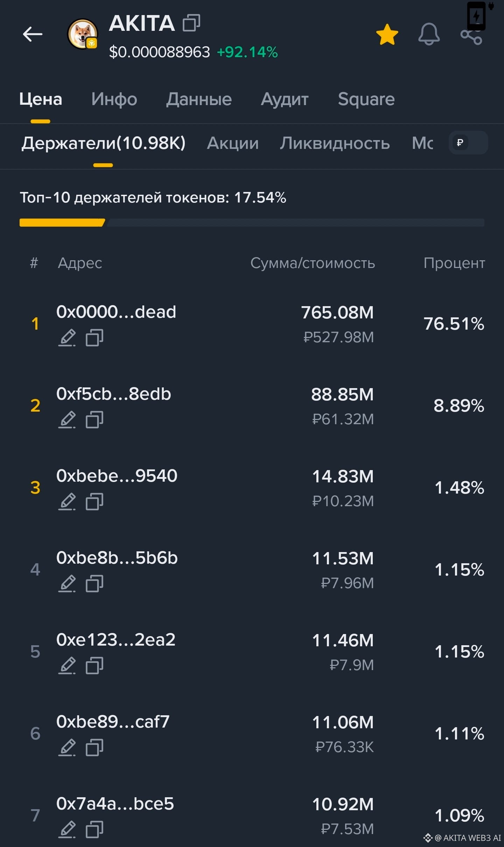Image resolution: width=504 pixels, height=847 pixels.
Task: Edit label for 0x0000...dead address
Action: [67, 338]
